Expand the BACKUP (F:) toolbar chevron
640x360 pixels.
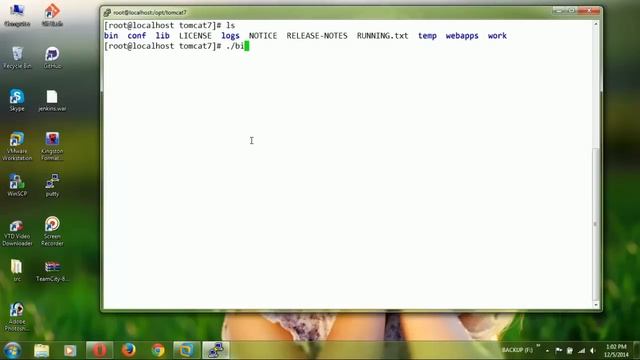(538, 346)
